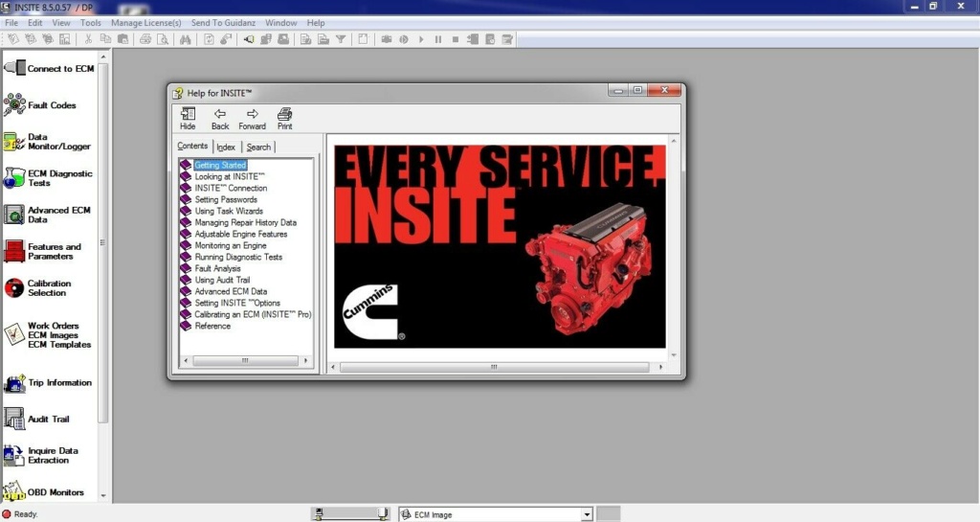Image resolution: width=980 pixels, height=522 pixels.
Task: Switch to the Index tab
Action: tap(226, 147)
